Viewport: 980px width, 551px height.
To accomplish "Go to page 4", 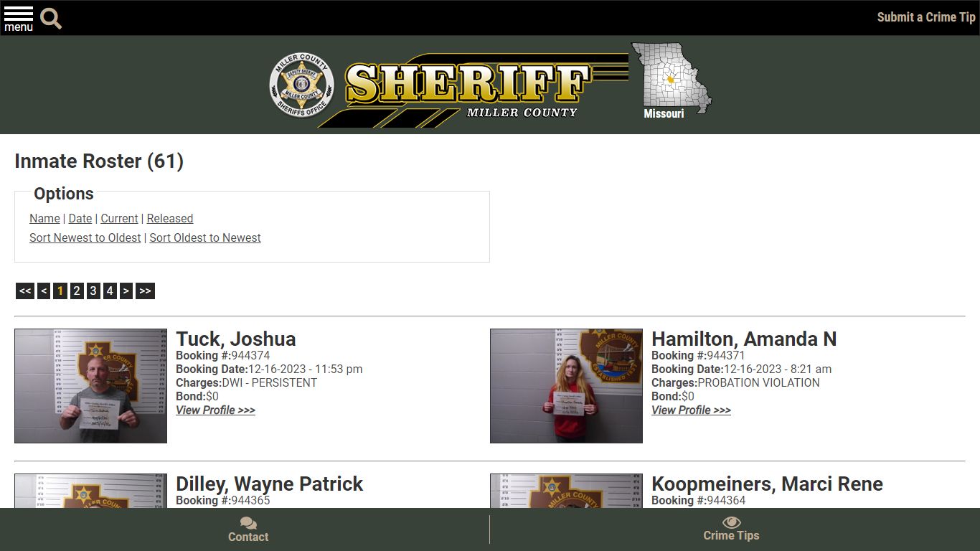I will [x=110, y=291].
